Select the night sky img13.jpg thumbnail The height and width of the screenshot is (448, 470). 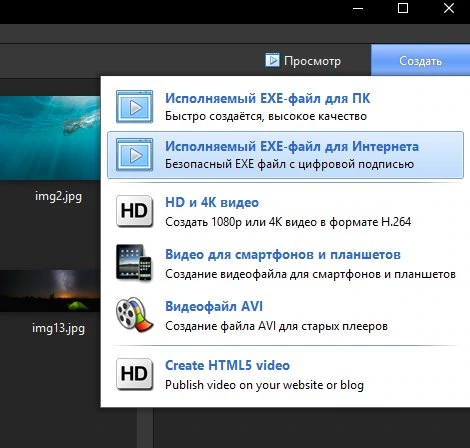50,291
